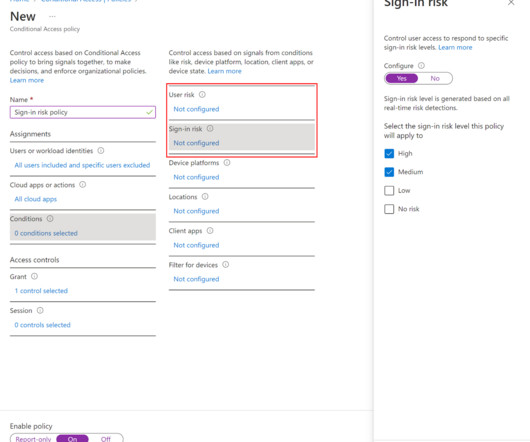Open the 1 control selected Grant link

click(41, 291)
